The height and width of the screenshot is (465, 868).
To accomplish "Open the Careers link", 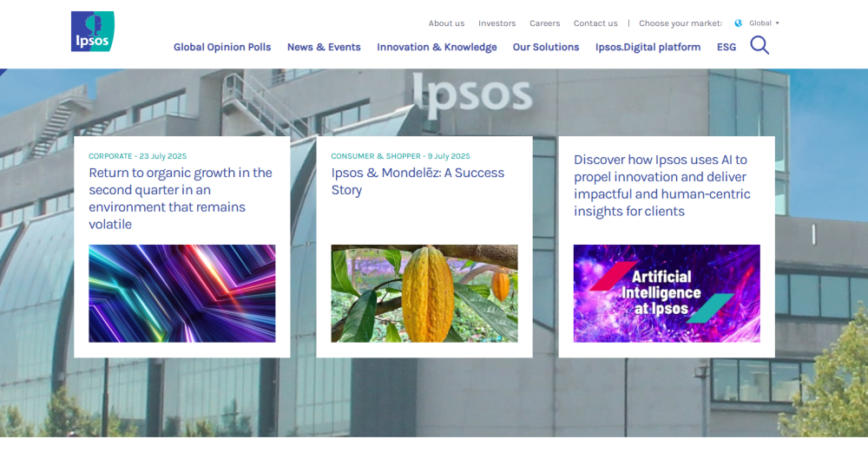I will [x=545, y=23].
